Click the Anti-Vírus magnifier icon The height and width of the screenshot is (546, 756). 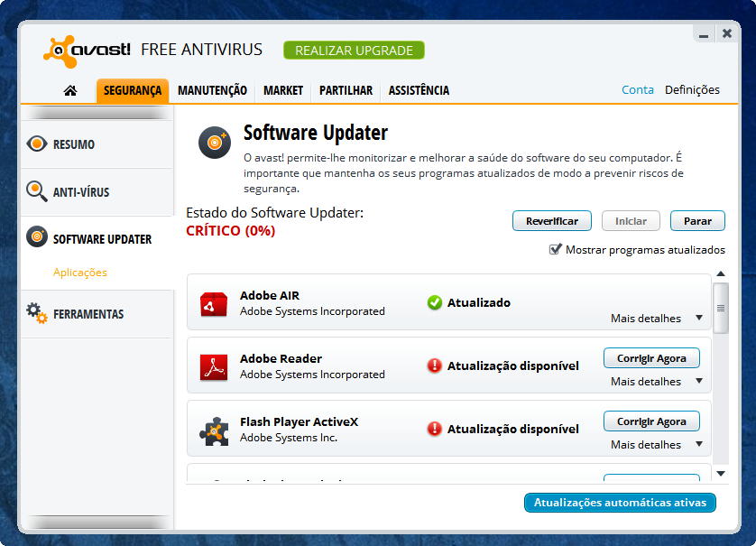37,191
